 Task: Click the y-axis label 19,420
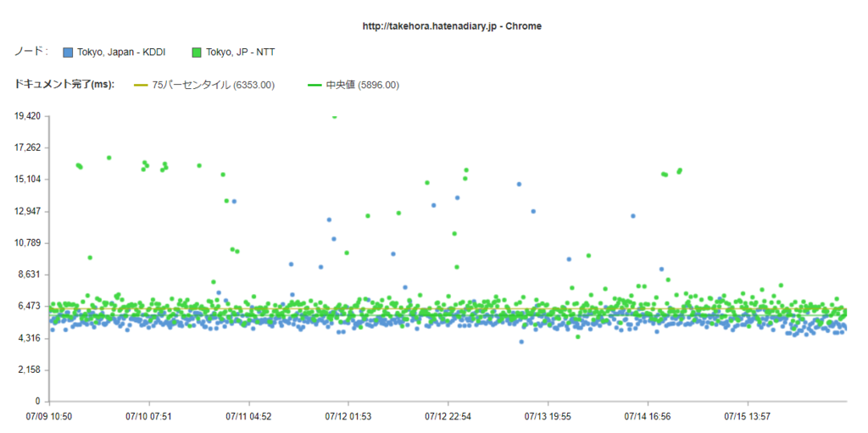coord(29,116)
